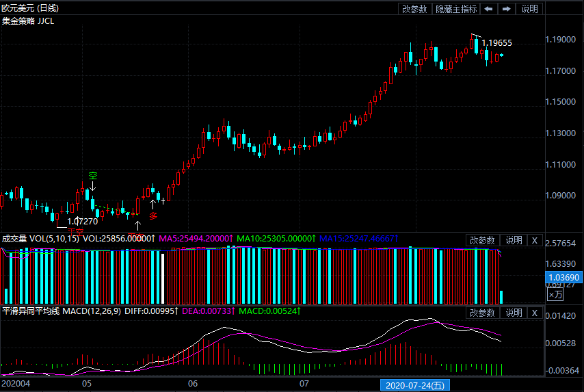Click the red 平空 signal near 1.07270

point(75,231)
